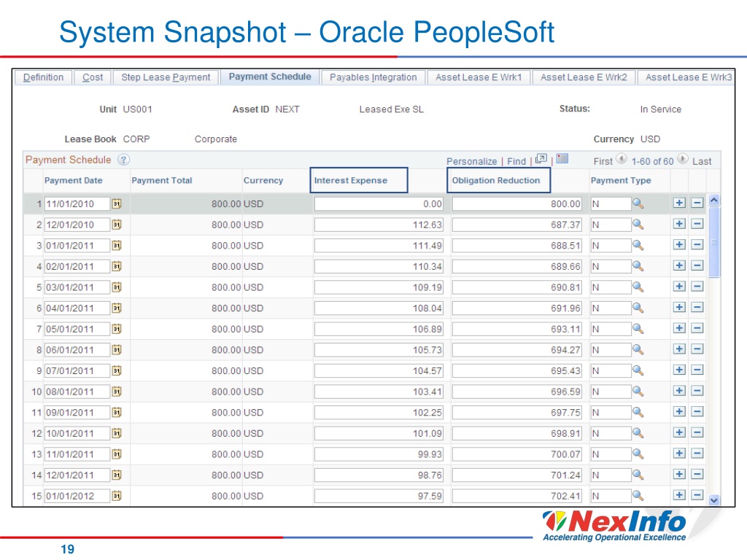Sort by Obligation Reduction column header

tap(496, 181)
